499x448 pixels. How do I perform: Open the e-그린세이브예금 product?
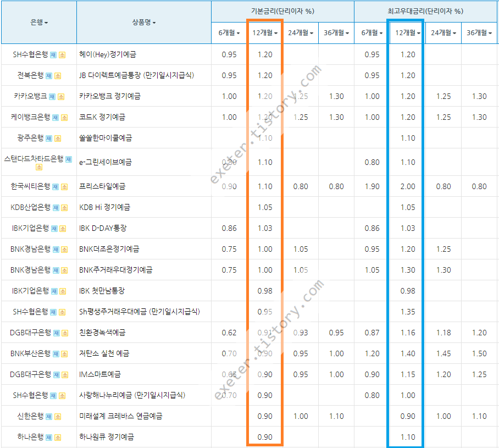106,162
